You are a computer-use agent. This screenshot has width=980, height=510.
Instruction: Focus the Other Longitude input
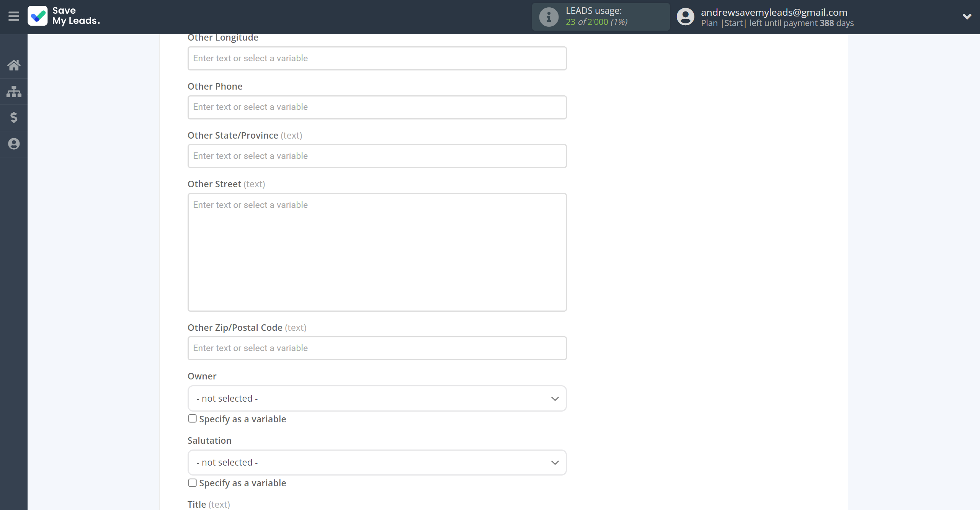(377, 58)
